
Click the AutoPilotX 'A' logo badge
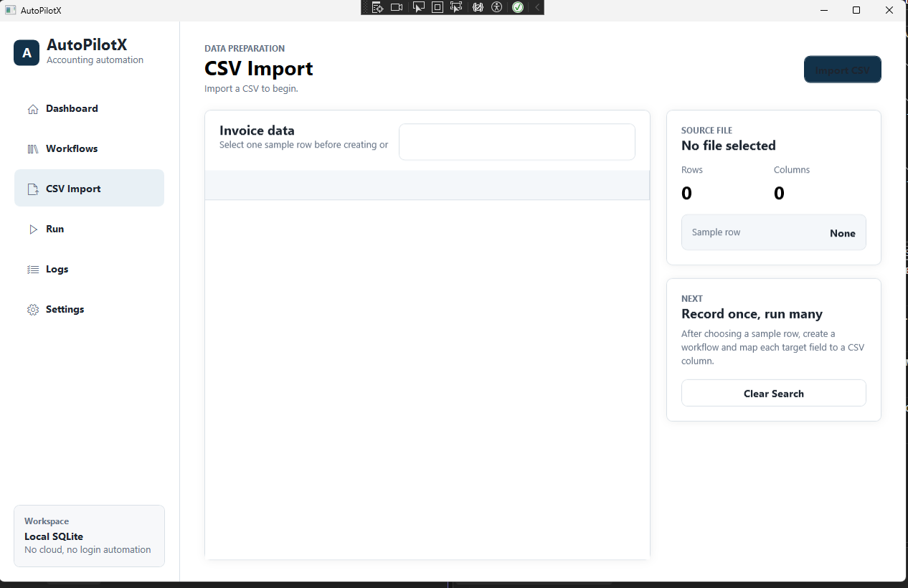pyautogui.click(x=27, y=52)
